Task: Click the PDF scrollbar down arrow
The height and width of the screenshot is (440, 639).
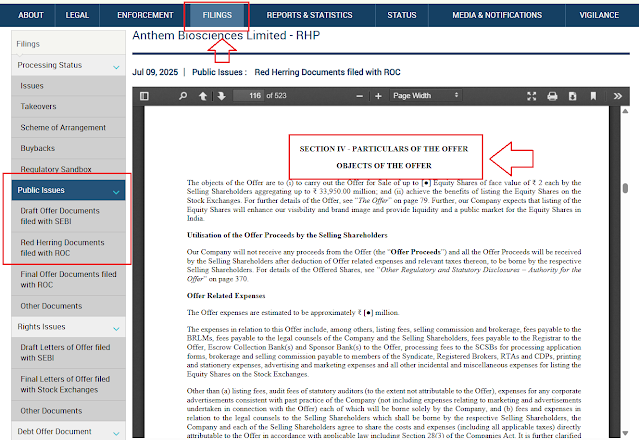Action: click(x=625, y=433)
